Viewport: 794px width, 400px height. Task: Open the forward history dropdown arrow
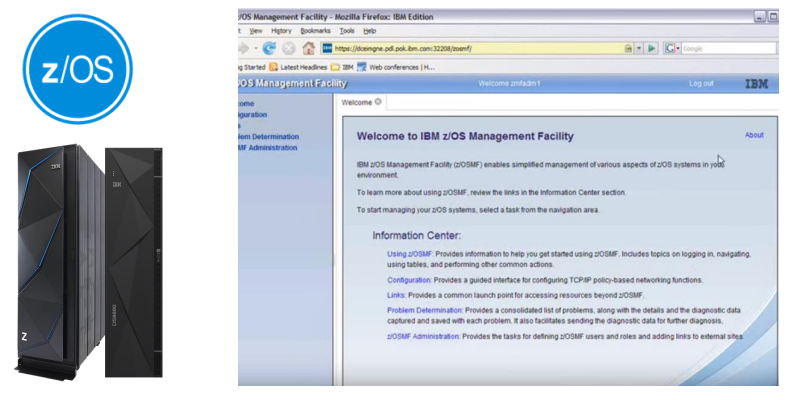pos(256,49)
